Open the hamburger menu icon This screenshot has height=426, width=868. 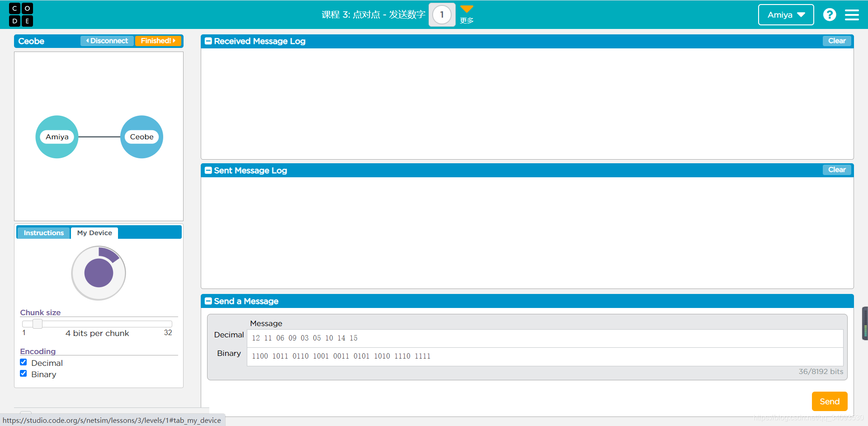[x=852, y=15]
